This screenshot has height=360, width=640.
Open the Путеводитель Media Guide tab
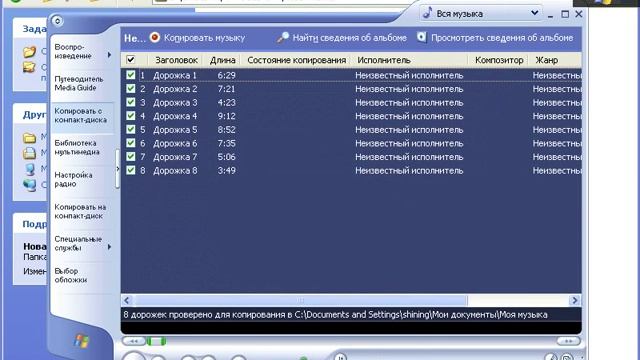click(x=82, y=83)
